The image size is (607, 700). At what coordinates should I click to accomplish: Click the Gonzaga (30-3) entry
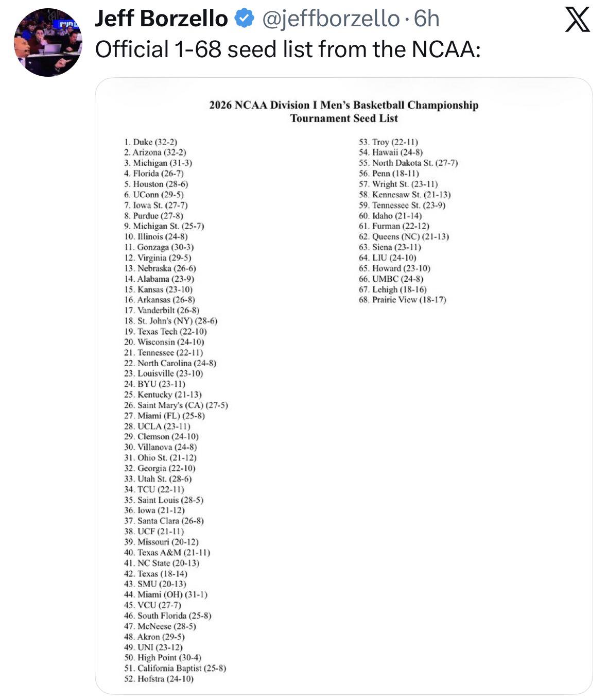[159, 247]
